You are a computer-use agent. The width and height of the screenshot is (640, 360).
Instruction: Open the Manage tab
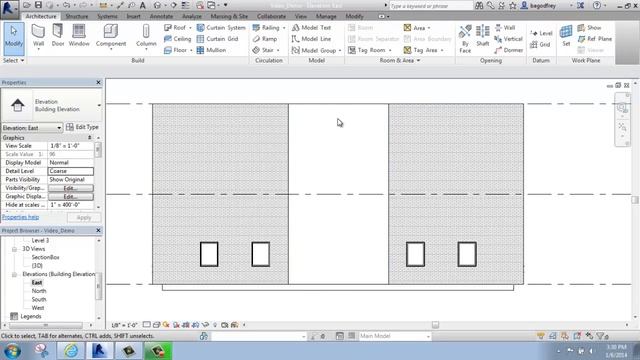[326, 16]
